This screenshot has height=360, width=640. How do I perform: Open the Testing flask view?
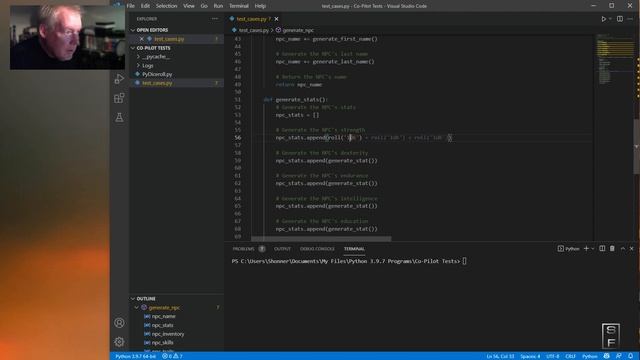point(119,118)
